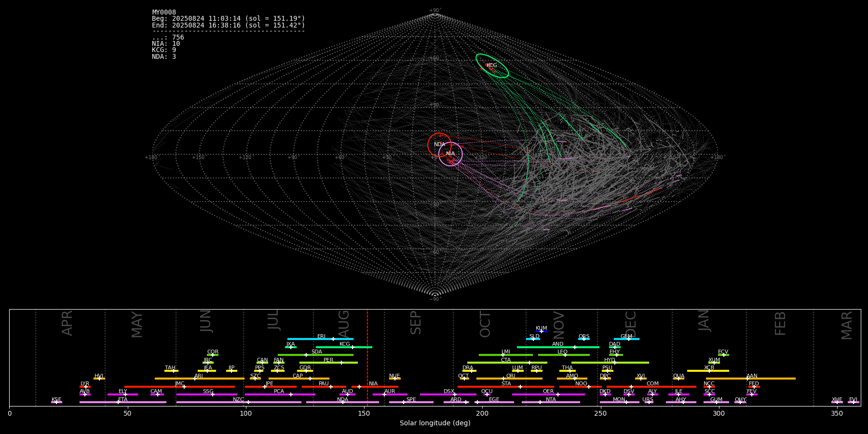Click the DEC month label
868x434 pixels.
(631, 324)
